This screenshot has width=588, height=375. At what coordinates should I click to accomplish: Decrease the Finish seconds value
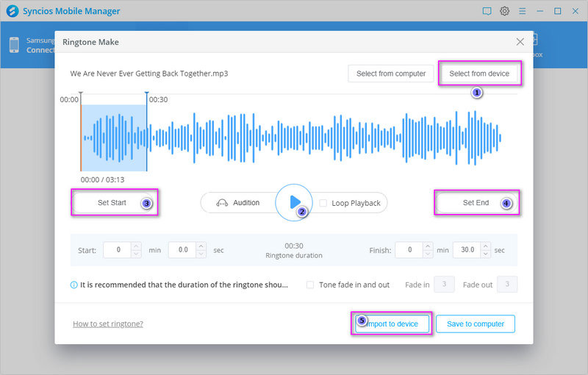[486, 254]
